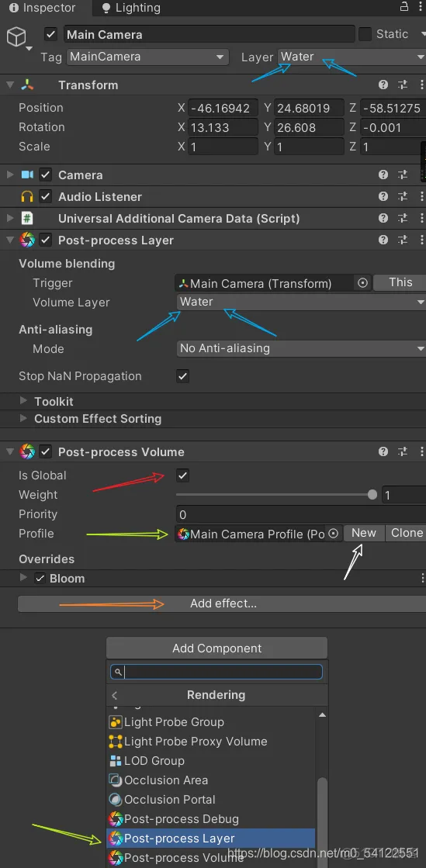Open the Inspector tab
Viewport: 426px width, 868px height.
point(42,8)
